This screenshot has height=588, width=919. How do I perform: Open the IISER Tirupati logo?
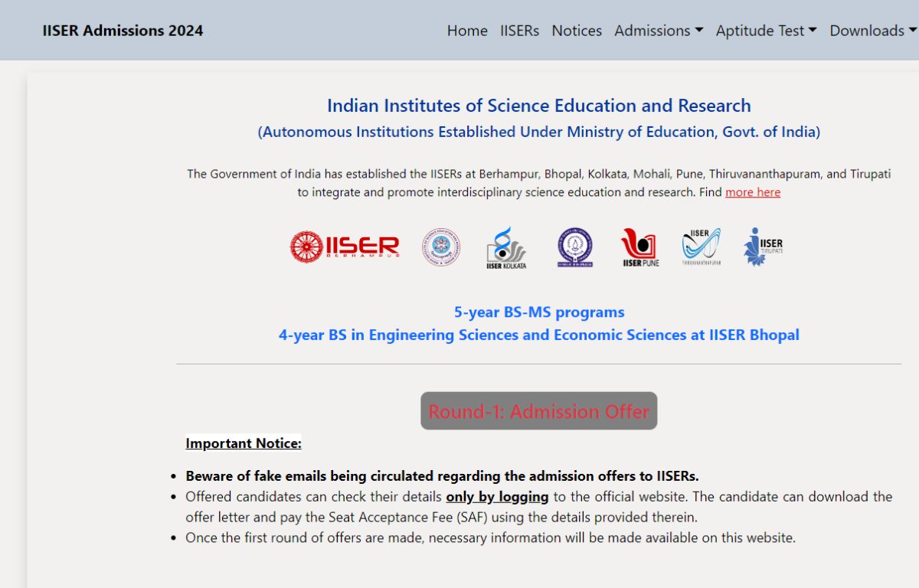(x=763, y=247)
